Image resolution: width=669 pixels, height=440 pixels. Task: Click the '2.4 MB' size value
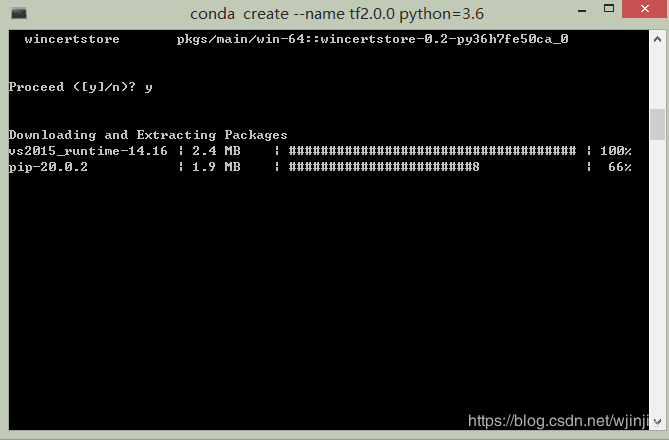point(216,151)
